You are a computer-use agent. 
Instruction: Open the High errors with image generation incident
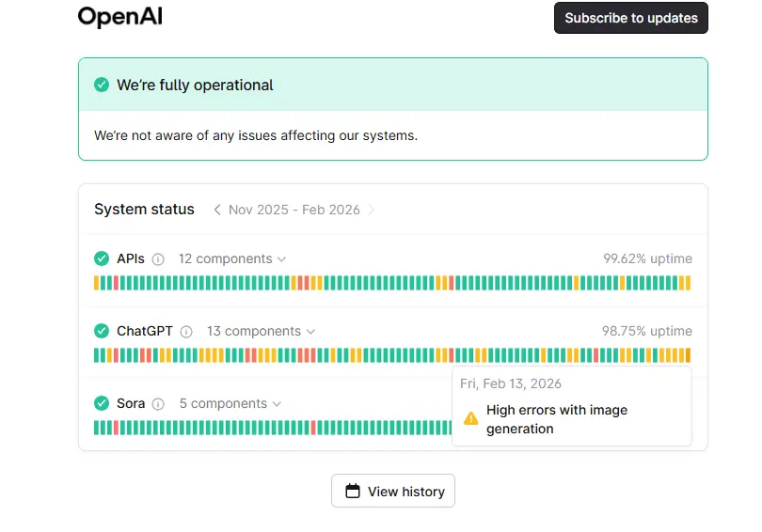point(556,419)
